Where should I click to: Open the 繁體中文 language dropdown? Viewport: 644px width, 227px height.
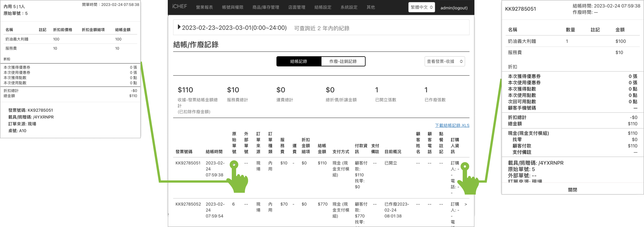tap(421, 7)
